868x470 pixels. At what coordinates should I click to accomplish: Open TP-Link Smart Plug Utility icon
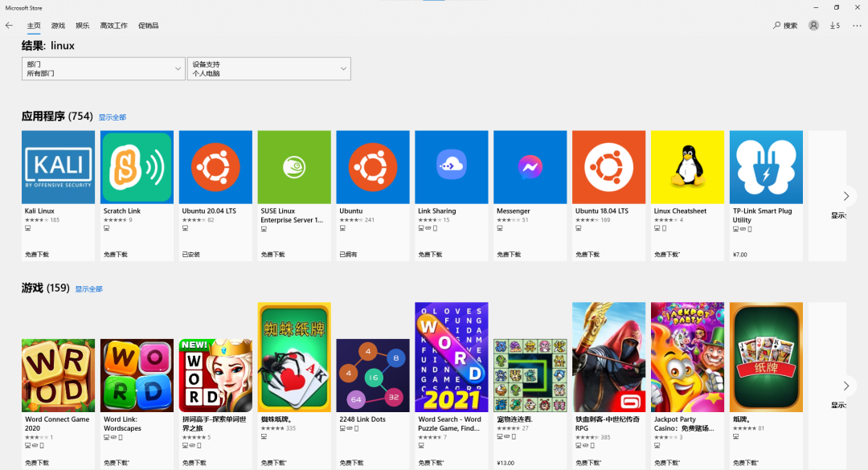pos(766,167)
